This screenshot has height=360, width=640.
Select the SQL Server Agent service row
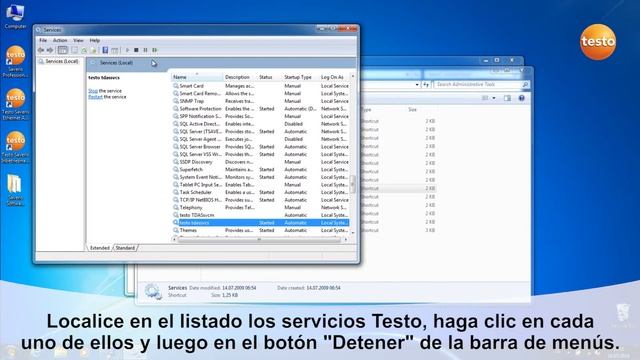[260, 139]
